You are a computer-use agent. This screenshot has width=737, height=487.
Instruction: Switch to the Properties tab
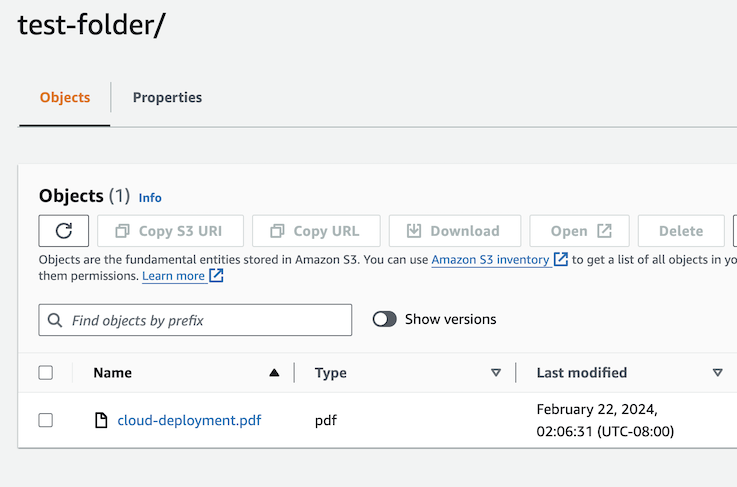point(167,98)
